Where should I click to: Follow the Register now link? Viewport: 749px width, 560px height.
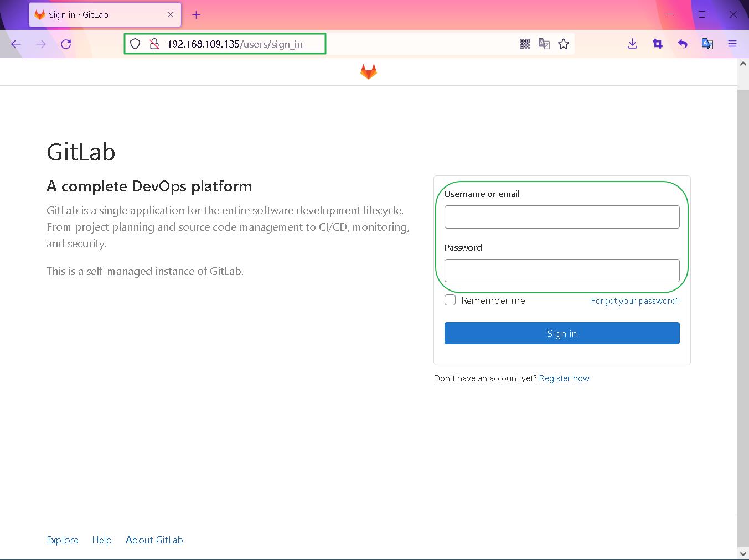click(564, 378)
